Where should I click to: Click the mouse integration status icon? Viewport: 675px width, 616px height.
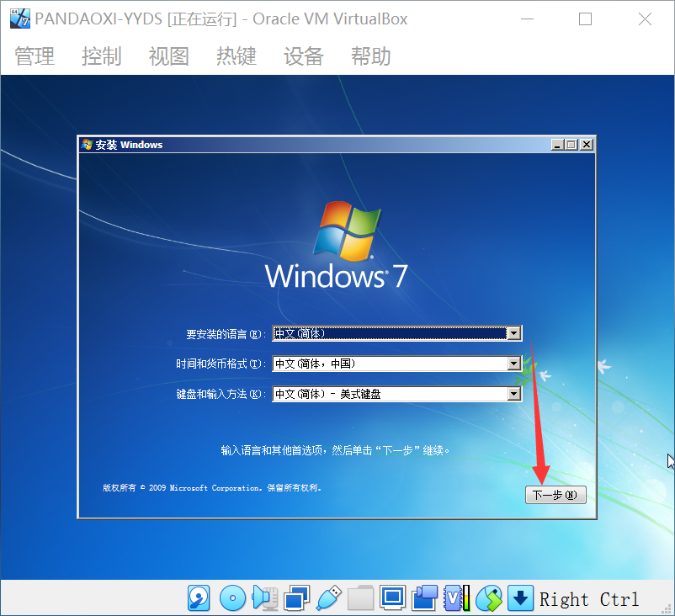489,598
